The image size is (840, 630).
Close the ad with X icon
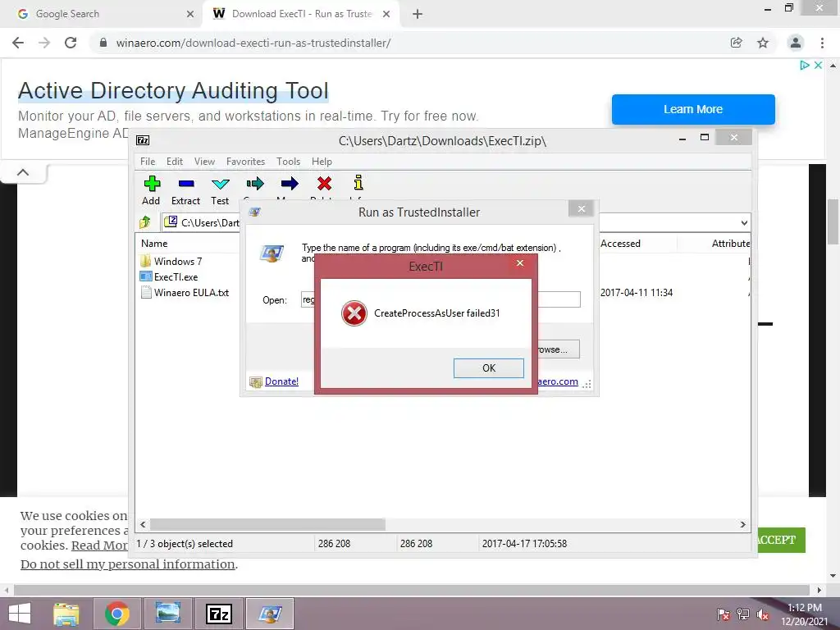pos(818,65)
